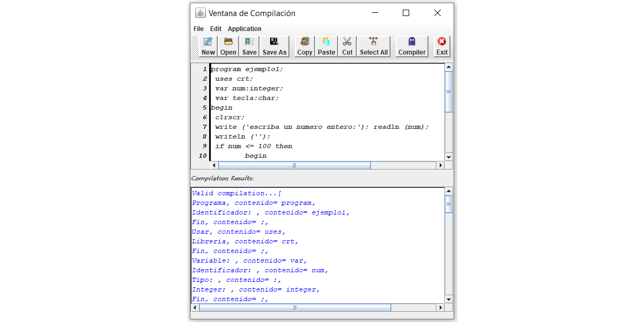Paste code with the Paste icon
The width and height of the screenshot is (644, 322).
click(x=326, y=45)
